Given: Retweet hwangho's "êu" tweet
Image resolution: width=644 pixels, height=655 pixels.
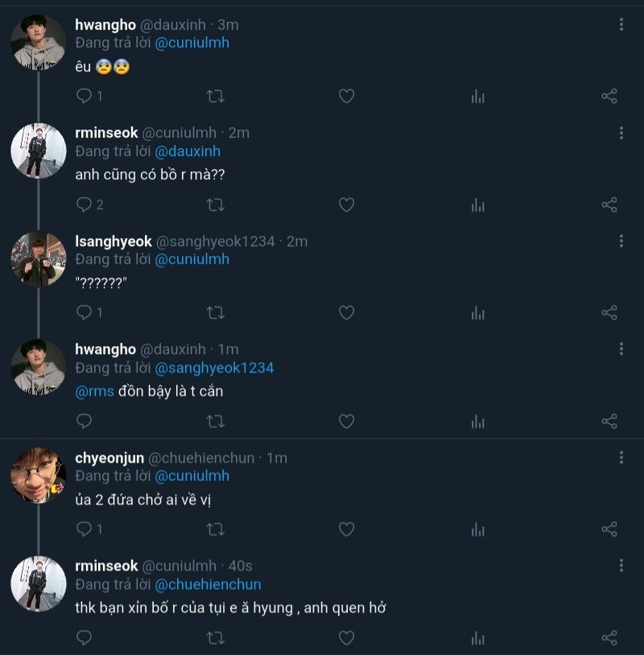Looking at the screenshot, I should click(x=215, y=97).
